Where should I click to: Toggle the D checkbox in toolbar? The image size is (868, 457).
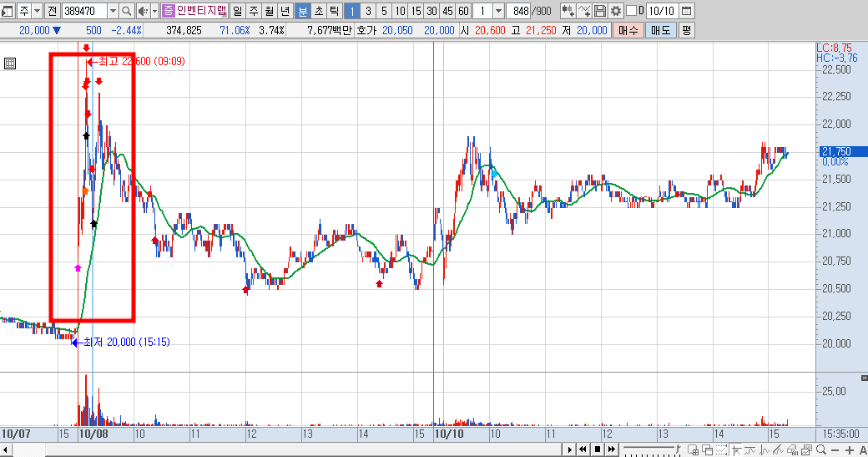(x=631, y=11)
